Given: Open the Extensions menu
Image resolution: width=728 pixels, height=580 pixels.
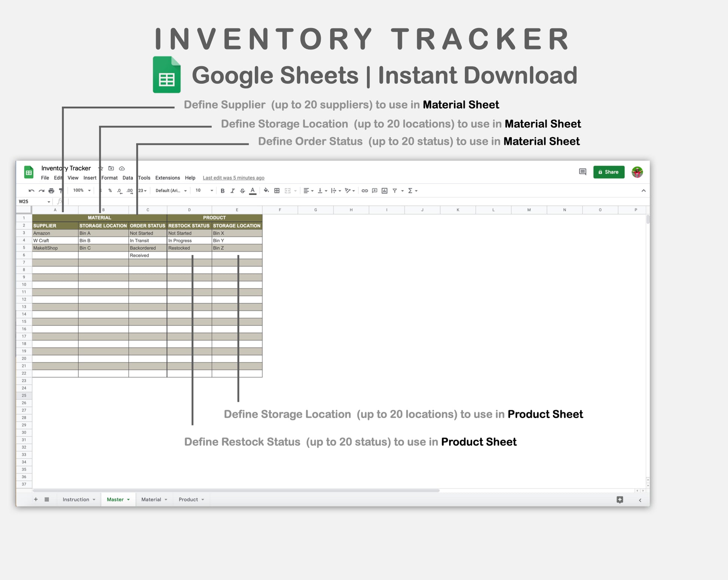Looking at the screenshot, I should point(167,178).
